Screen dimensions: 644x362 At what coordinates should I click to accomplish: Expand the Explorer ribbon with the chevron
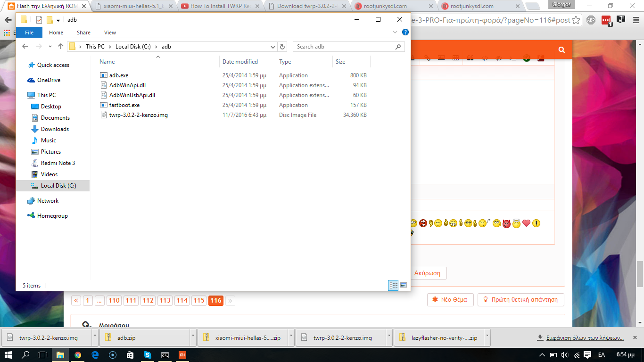click(395, 32)
